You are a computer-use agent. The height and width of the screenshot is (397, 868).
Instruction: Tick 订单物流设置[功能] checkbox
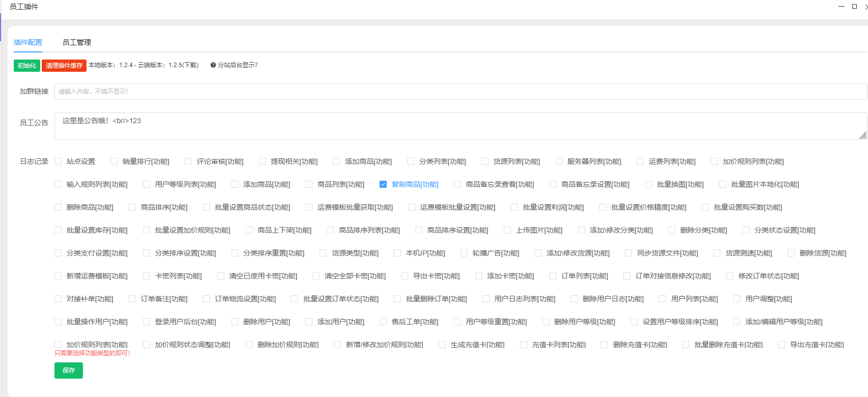pos(207,299)
